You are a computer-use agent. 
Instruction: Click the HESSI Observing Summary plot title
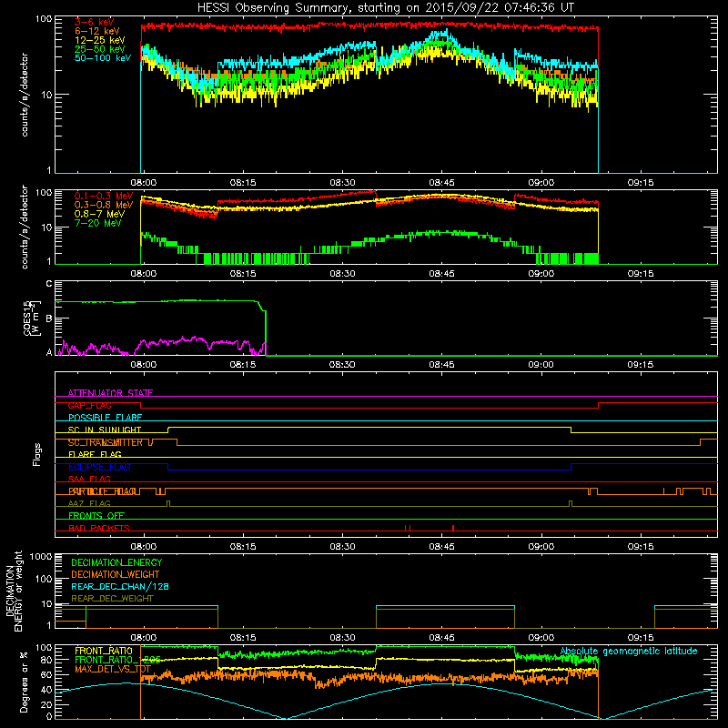tap(386, 8)
